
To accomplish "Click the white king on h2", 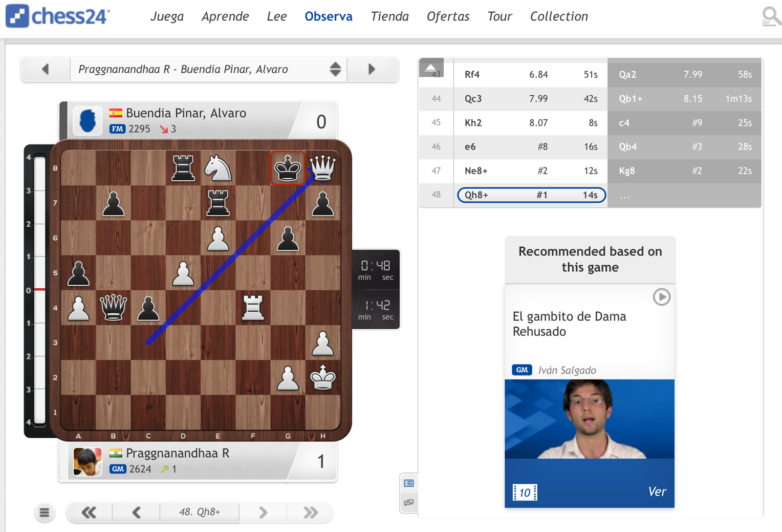I will pos(323,377).
